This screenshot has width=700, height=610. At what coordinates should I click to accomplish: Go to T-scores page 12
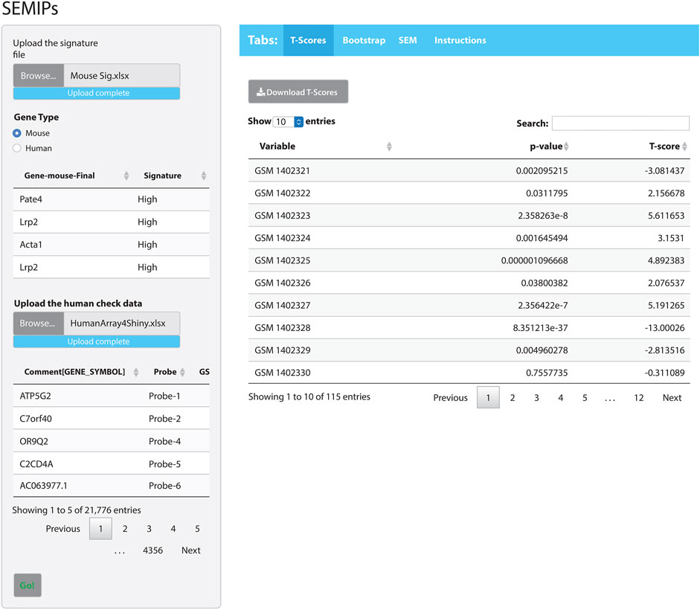pos(639,397)
